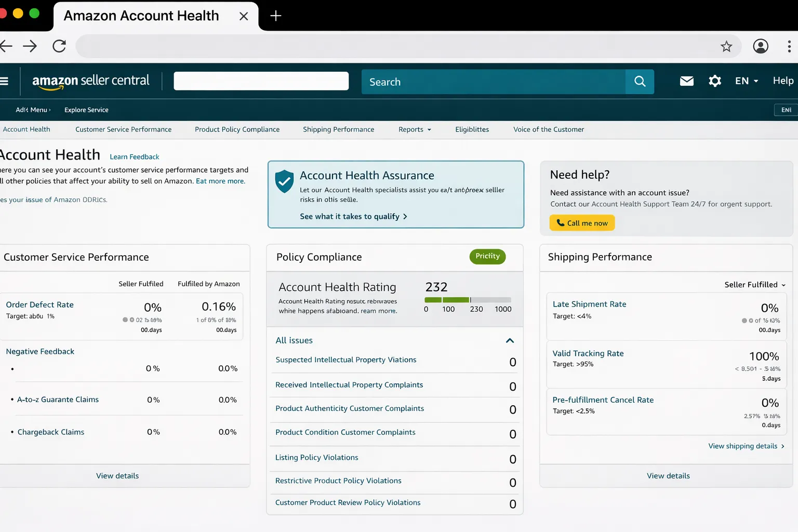Bookmark the page with the star icon
Image resolution: width=798 pixels, height=532 pixels.
(x=726, y=47)
